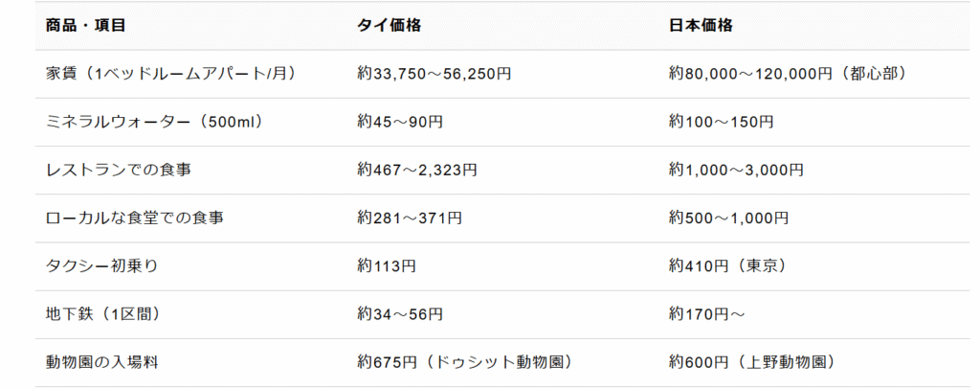The image size is (980, 390).
Task: Click Thai restaurant price 約467～2,323円
Action: [417, 170]
